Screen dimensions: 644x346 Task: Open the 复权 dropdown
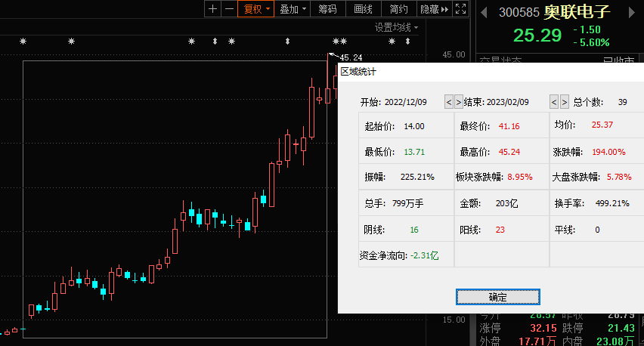(256, 8)
